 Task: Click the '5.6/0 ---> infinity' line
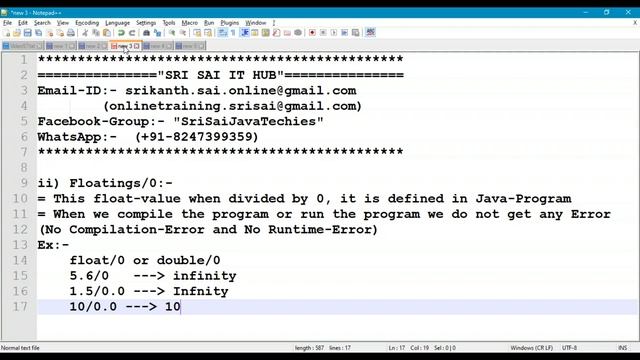(153, 276)
